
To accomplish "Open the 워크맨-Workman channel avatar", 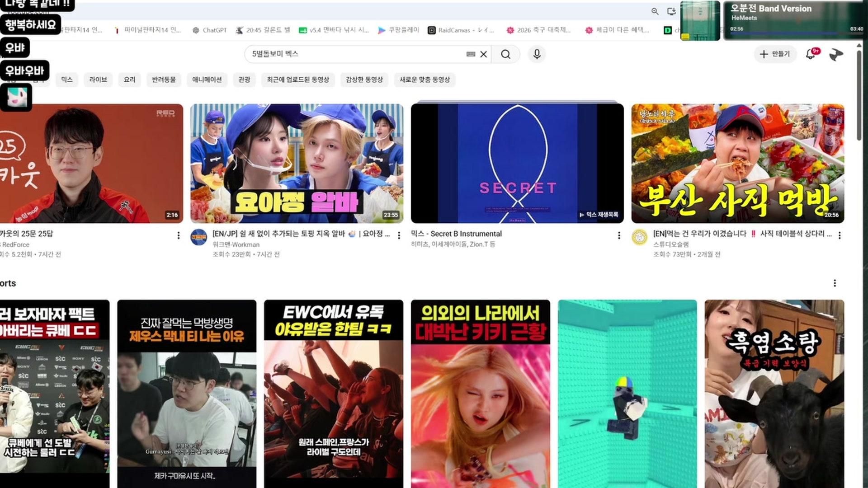I will point(199,237).
